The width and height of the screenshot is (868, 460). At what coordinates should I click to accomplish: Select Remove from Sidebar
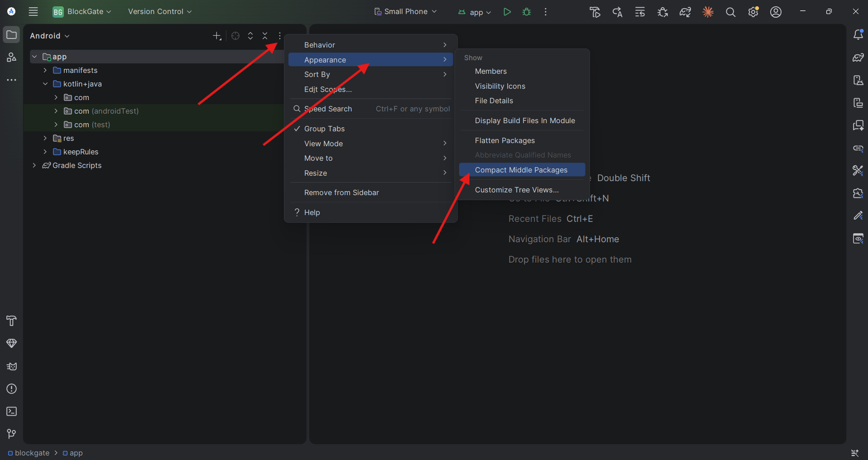tap(370, 192)
